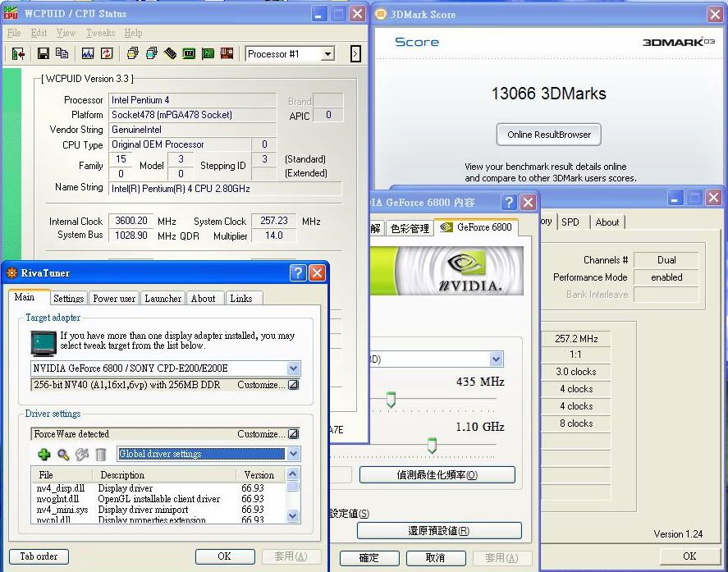
Task: Open the dropdown above 435 MHz in GeForce dialog
Action: (x=496, y=359)
